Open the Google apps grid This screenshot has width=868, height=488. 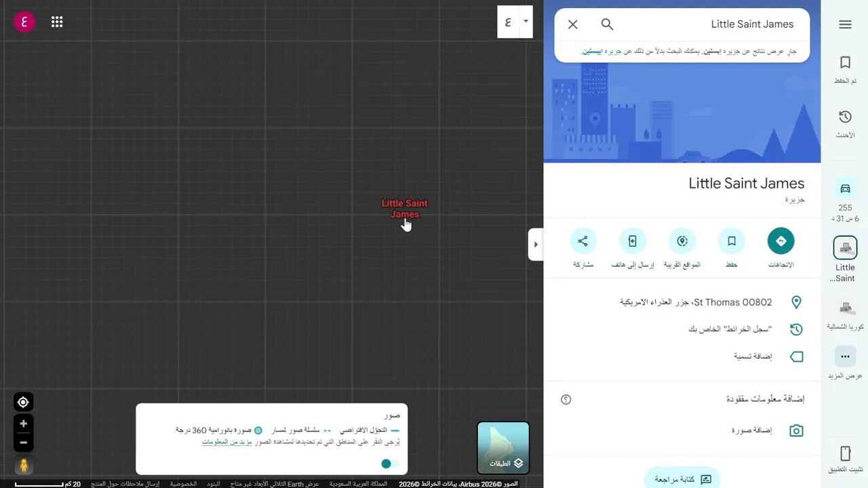57,22
